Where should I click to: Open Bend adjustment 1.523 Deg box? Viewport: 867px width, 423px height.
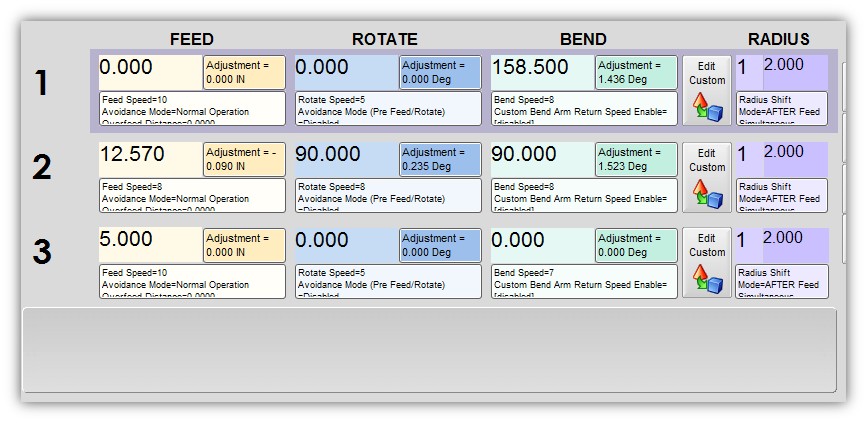(x=635, y=159)
